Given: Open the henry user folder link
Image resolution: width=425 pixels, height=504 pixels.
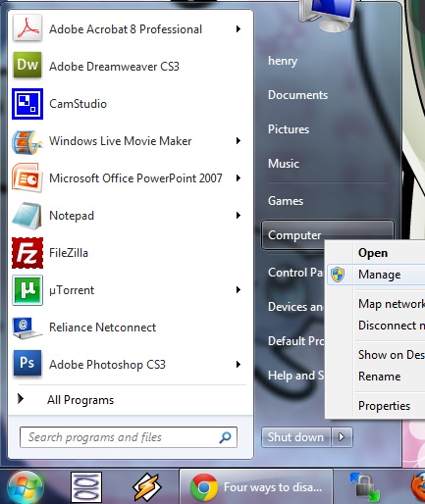Looking at the screenshot, I should click(283, 61).
